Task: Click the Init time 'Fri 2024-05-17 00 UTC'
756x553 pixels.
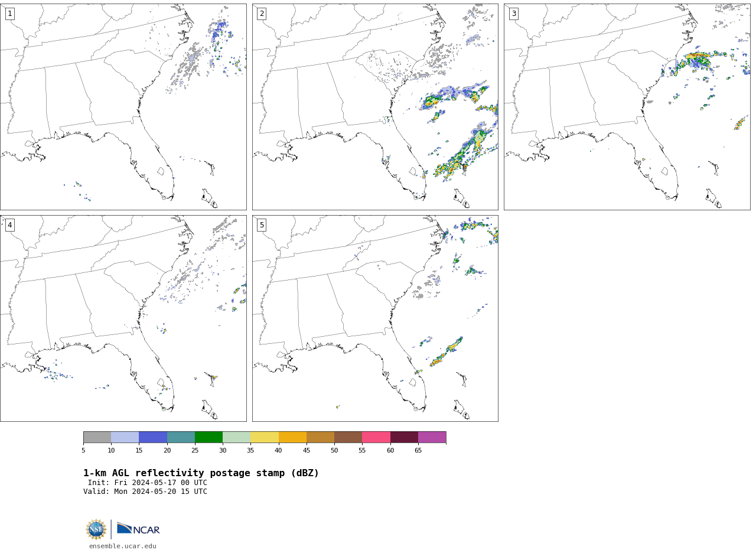Action: coord(161,483)
